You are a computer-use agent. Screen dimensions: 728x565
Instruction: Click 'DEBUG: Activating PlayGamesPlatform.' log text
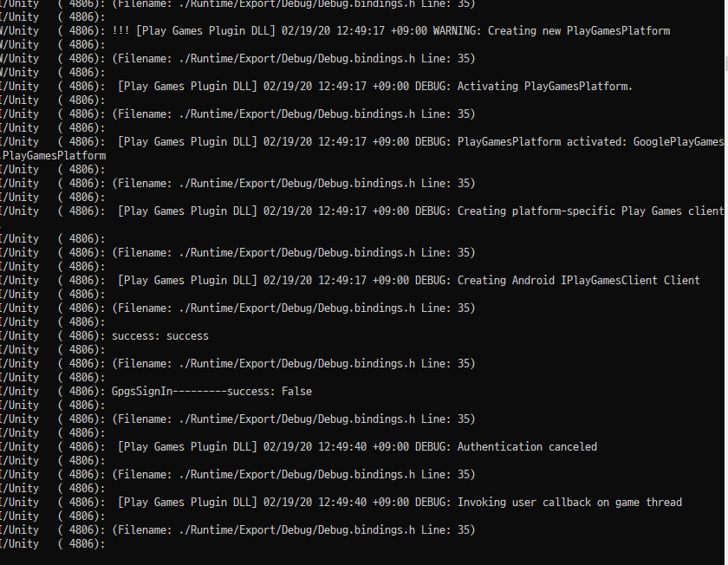click(523, 87)
